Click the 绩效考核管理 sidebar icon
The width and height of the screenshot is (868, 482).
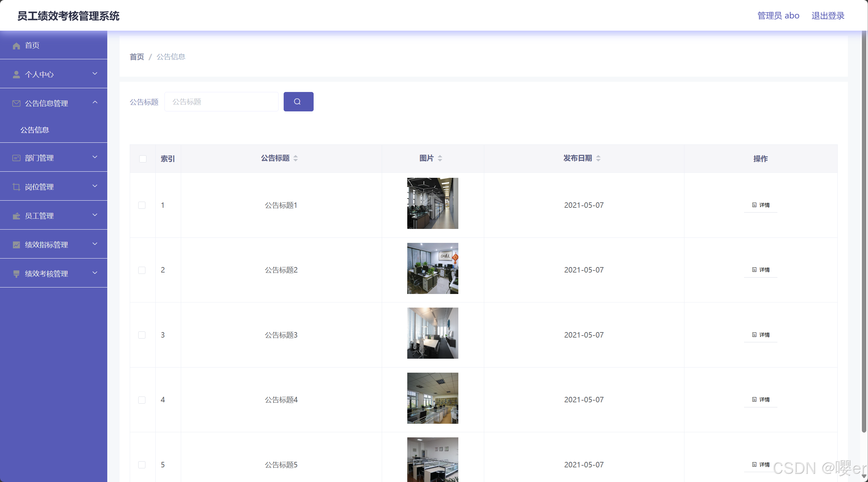point(16,274)
